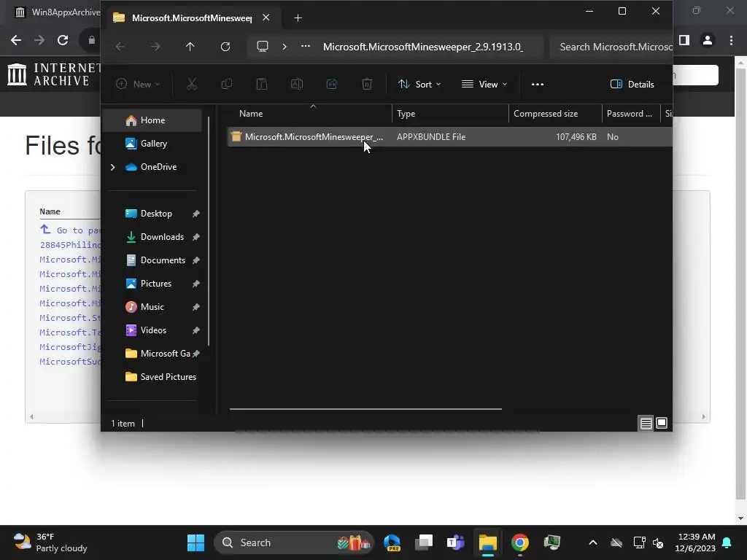Switch to large thumbnails view icon in status bar

[662, 423]
